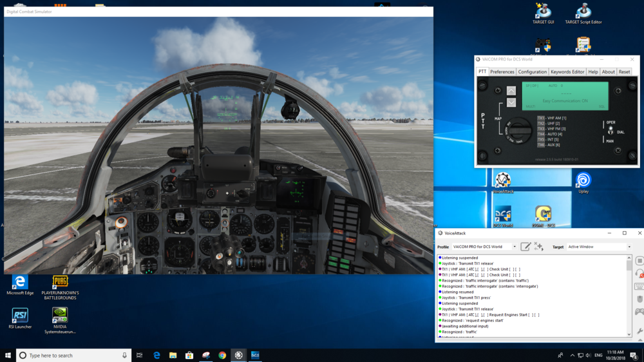Open VoiceAttack options wrench icon
The height and width of the screenshot is (362, 644).
pyautogui.click(x=639, y=331)
